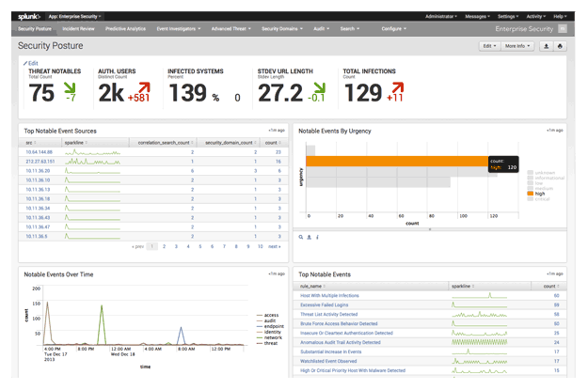Click the search magnifier icon under urgency chart
Screen dimensions: 588x390
tap(300, 237)
